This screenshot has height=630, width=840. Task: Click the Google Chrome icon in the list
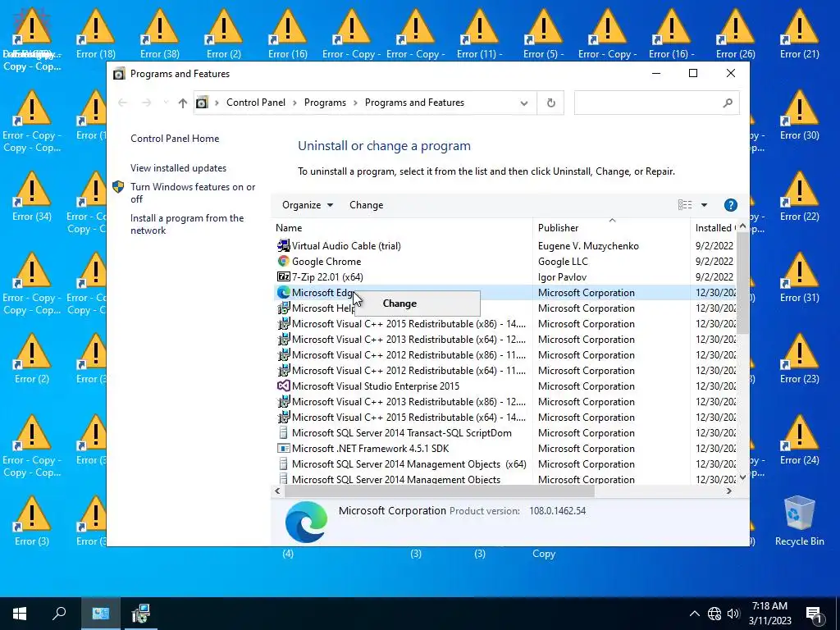pyautogui.click(x=283, y=262)
